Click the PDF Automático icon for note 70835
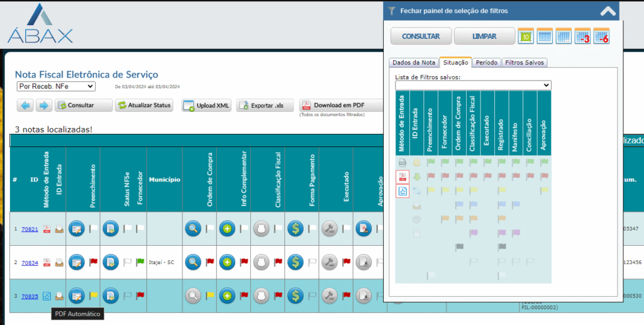This screenshot has width=644, height=325. (x=47, y=295)
